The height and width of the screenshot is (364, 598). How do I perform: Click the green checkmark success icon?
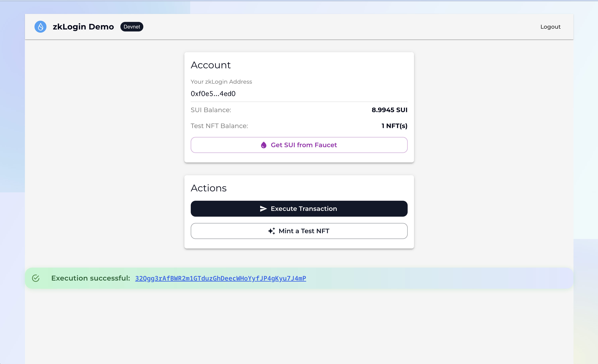[36, 278]
